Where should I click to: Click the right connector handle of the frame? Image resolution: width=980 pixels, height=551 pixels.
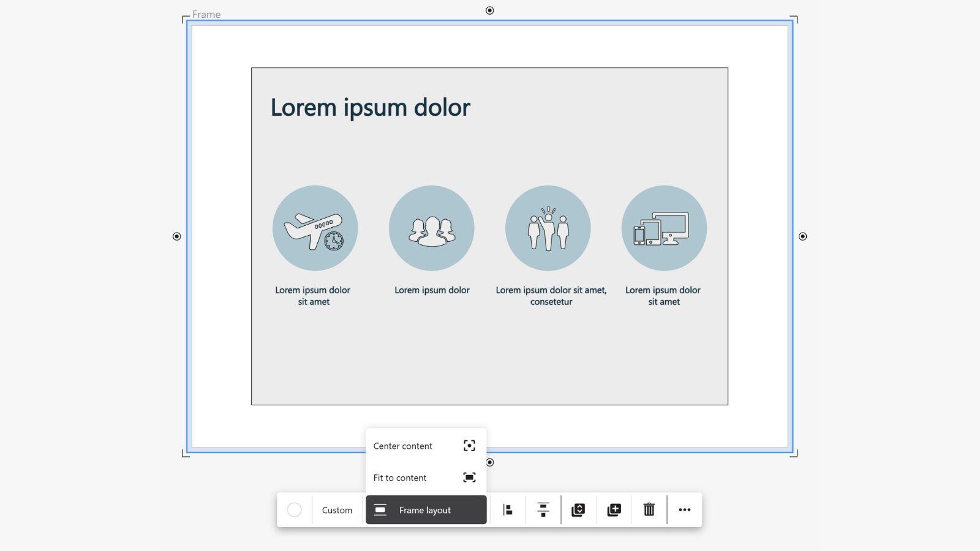(x=802, y=236)
